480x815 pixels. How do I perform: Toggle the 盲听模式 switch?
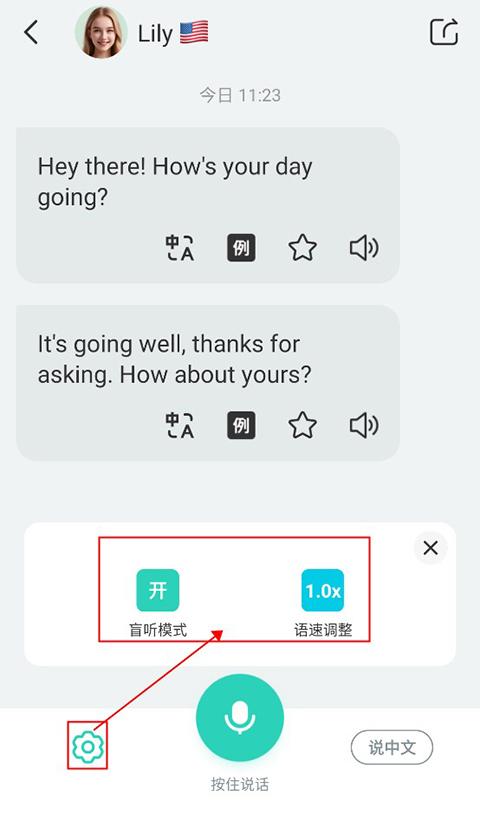pyautogui.click(x=158, y=590)
